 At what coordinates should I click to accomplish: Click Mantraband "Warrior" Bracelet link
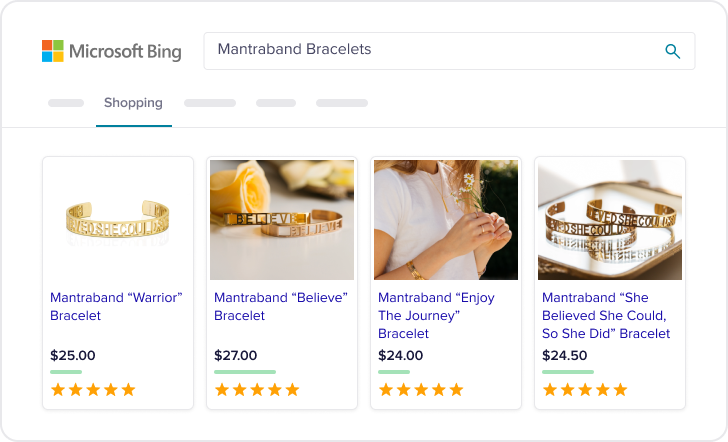click(x=115, y=307)
